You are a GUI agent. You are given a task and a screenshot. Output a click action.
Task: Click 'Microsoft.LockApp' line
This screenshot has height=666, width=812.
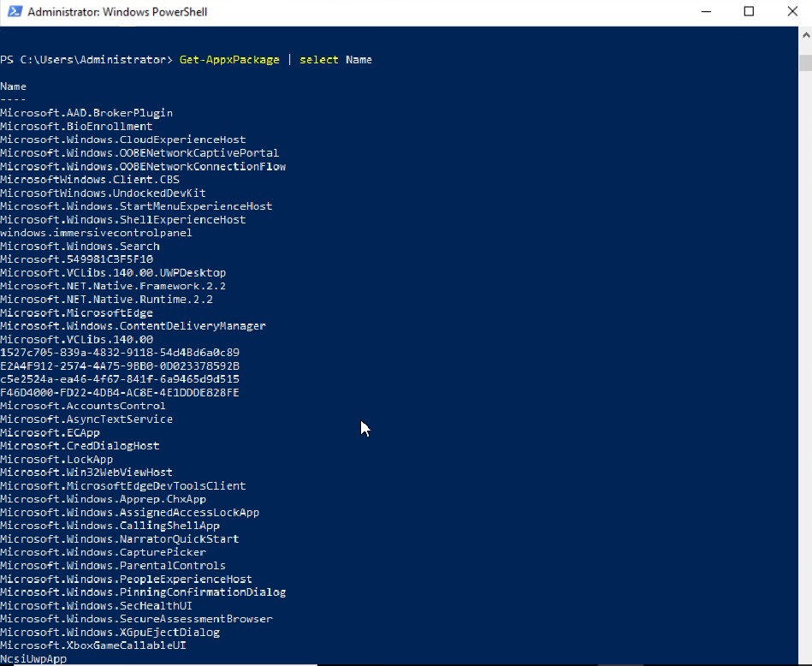pyautogui.click(x=56, y=459)
